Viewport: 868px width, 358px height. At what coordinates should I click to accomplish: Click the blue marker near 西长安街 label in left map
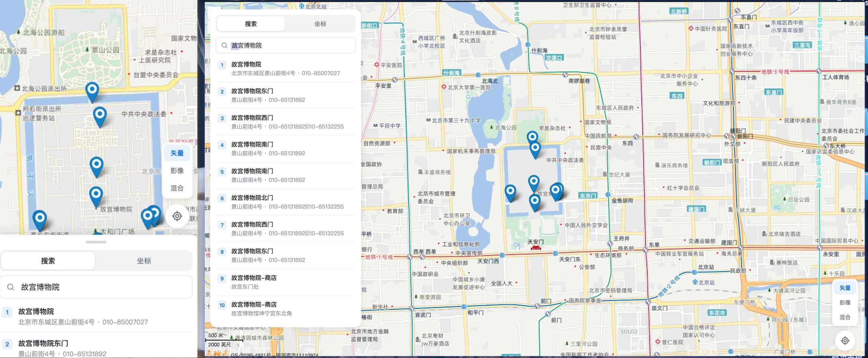[39, 221]
